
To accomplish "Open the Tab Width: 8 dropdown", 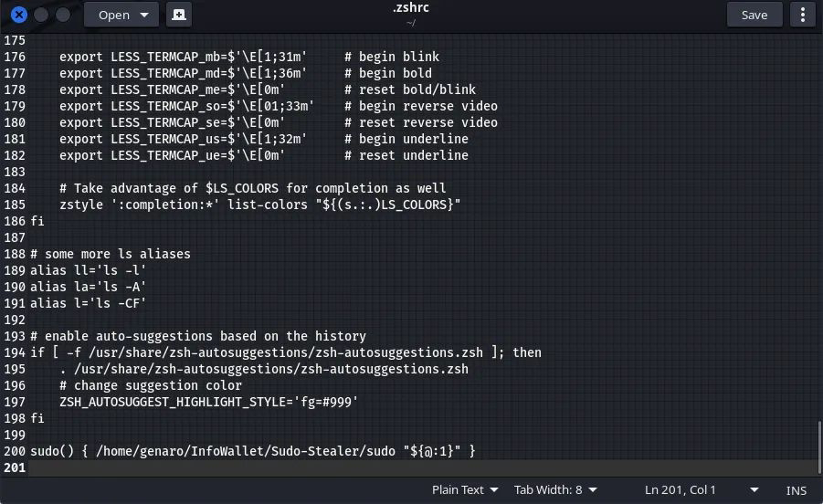I will tap(555, 489).
